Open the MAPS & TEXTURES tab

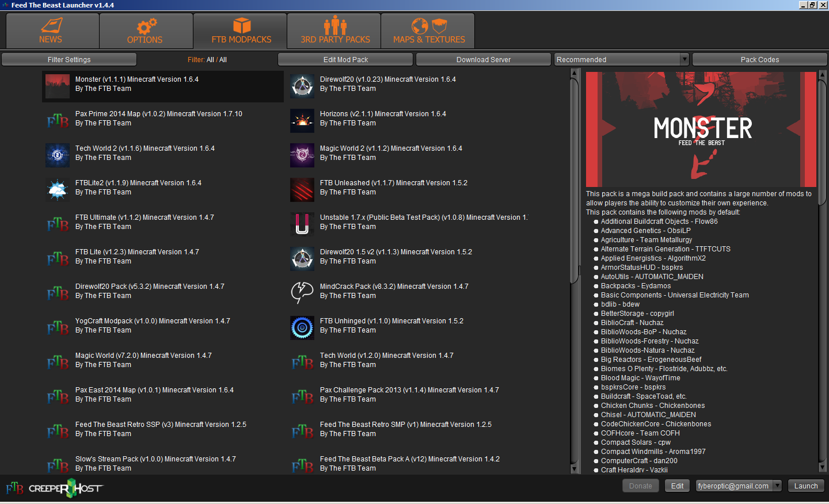[428, 31]
